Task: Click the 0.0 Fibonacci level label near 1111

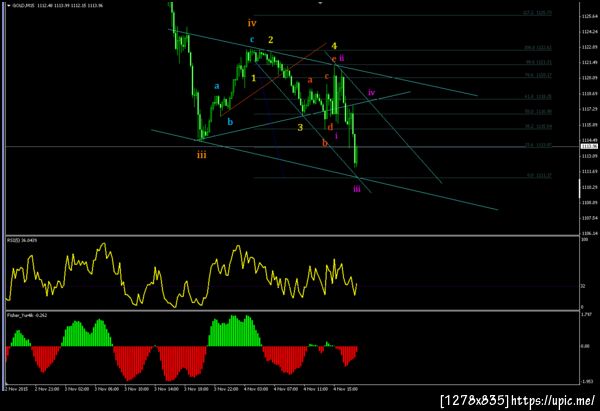Action: 540,175
